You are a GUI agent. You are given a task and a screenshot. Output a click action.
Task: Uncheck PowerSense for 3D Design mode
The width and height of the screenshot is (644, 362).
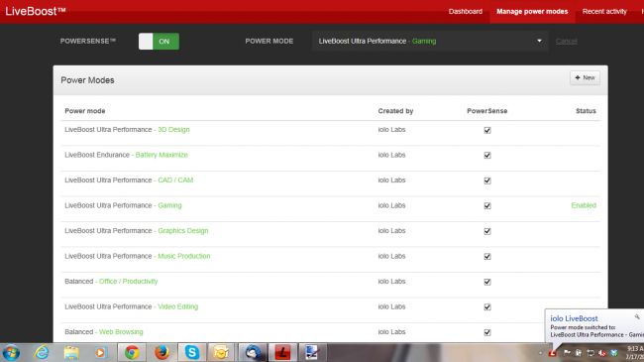point(487,130)
